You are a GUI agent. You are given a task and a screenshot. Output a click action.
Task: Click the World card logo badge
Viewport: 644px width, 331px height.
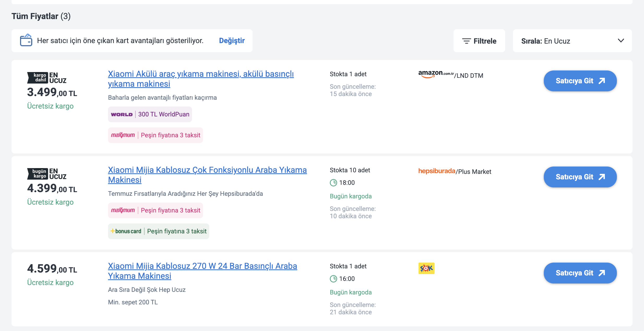tap(122, 114)
